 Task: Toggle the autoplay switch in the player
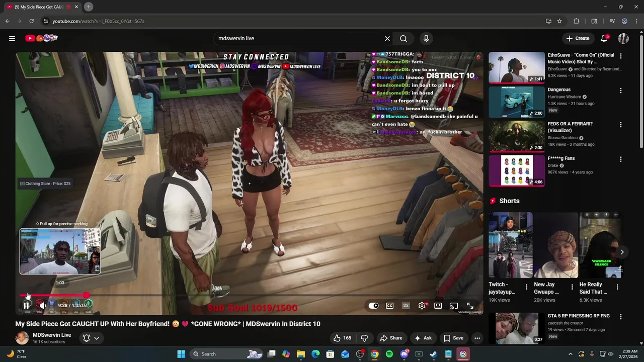[373, 306]
